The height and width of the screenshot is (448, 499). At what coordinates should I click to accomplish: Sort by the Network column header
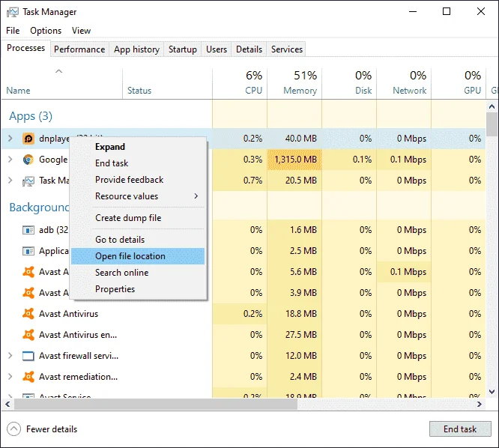404,83
